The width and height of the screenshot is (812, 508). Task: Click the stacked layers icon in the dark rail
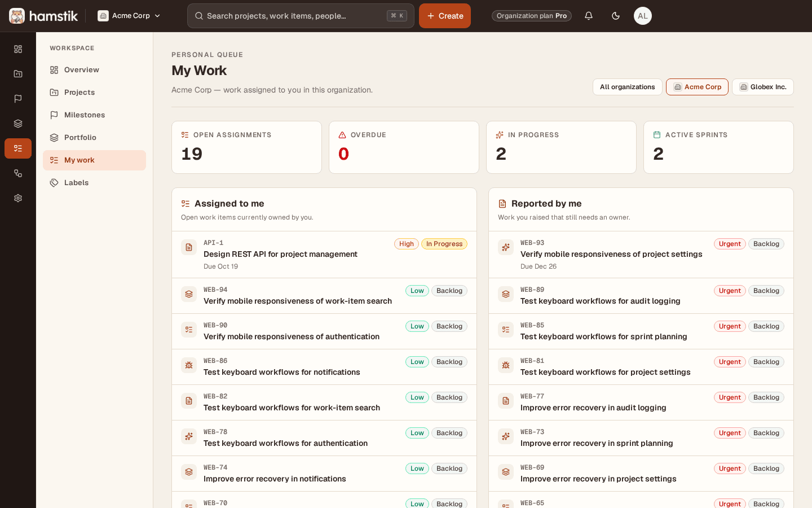(x=18, y=124)
